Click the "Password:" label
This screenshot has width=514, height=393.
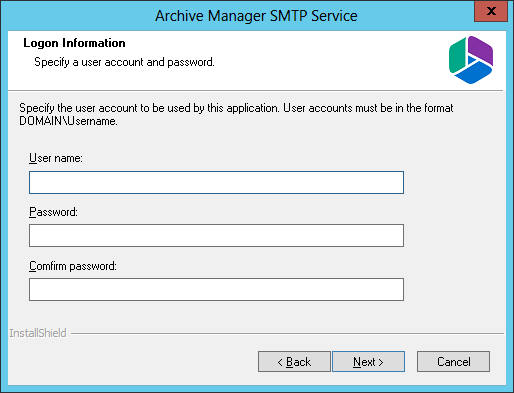[x=53, y=212]
